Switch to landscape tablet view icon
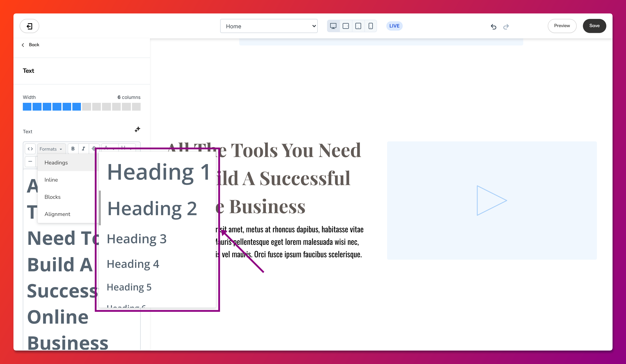Viewport: 626px width, 364px height. coord(346,26)
